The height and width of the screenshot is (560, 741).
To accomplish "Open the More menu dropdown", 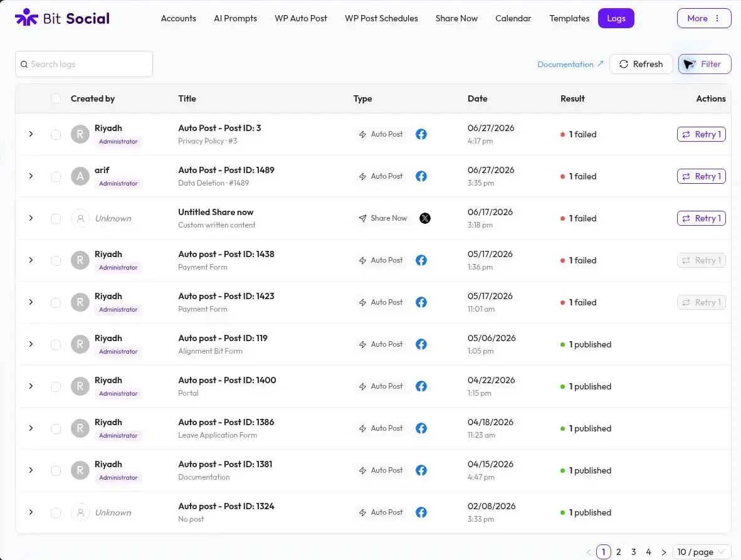I will (x=703, y=18).
